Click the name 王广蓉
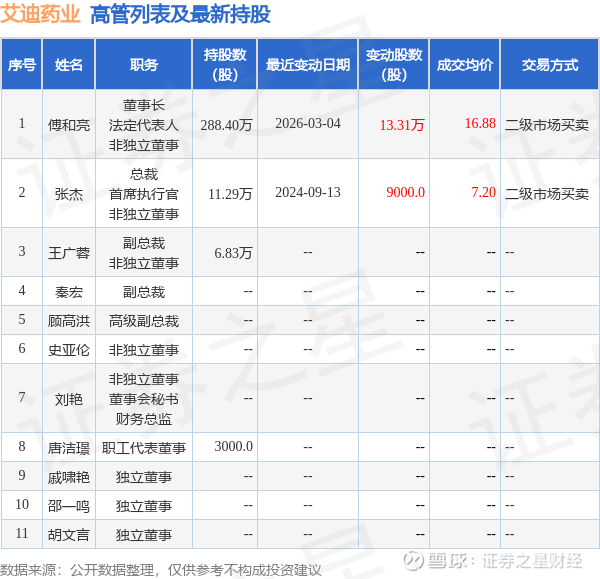Image resolution: width=600 pixels, height=579 pixels. (69, 253)
